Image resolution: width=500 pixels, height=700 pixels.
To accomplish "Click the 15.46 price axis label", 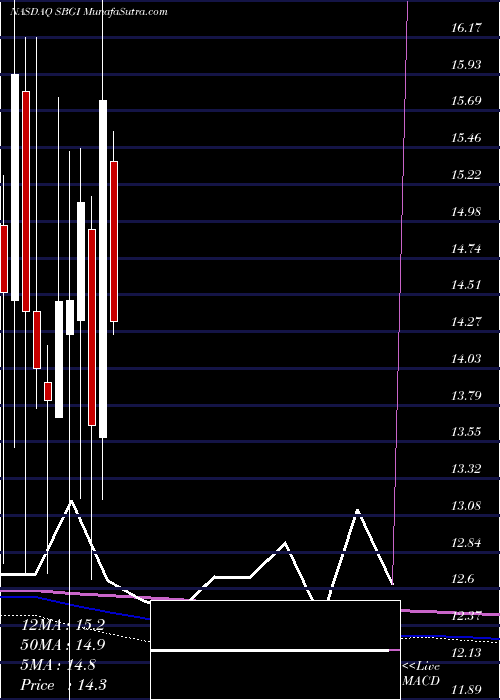I will (x=466, y=138).
